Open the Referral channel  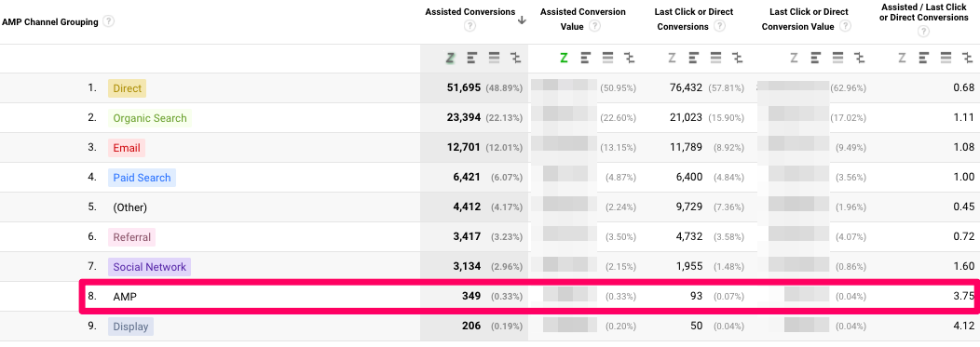point(132,237)
